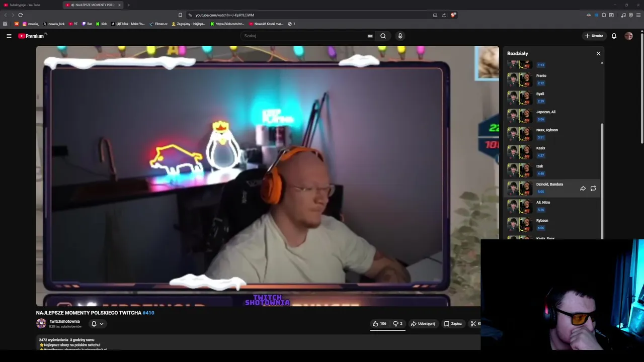Focus the Szukaj search field
The width and height of the screenshot is (644, 362).
click(303, 36)
